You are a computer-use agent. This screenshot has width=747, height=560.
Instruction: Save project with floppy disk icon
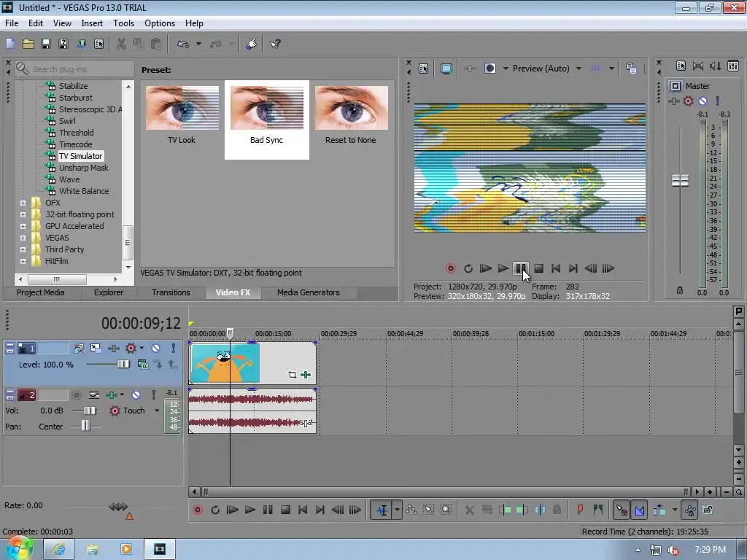[46, 44]
